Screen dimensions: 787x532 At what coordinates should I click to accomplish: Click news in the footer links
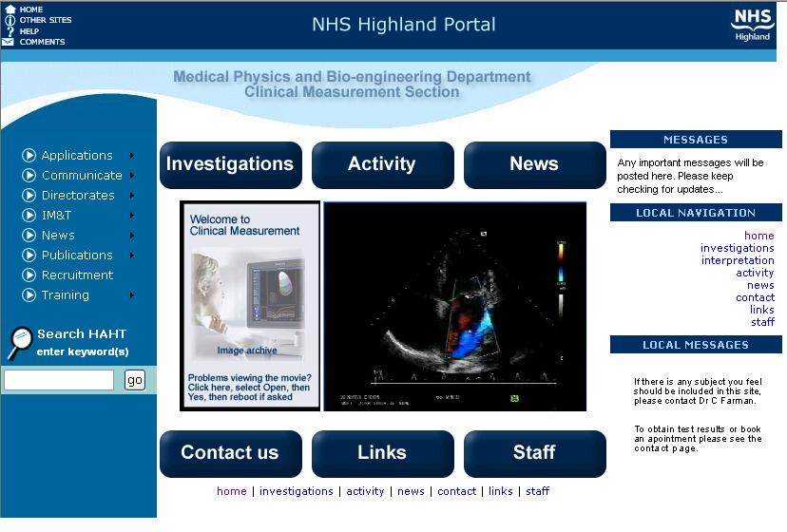point(411,491)
